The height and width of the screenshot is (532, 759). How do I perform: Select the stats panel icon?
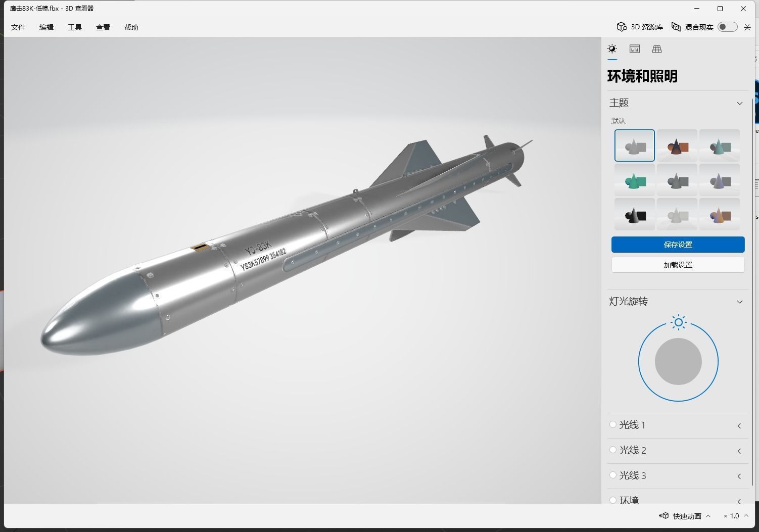(634, 49)
